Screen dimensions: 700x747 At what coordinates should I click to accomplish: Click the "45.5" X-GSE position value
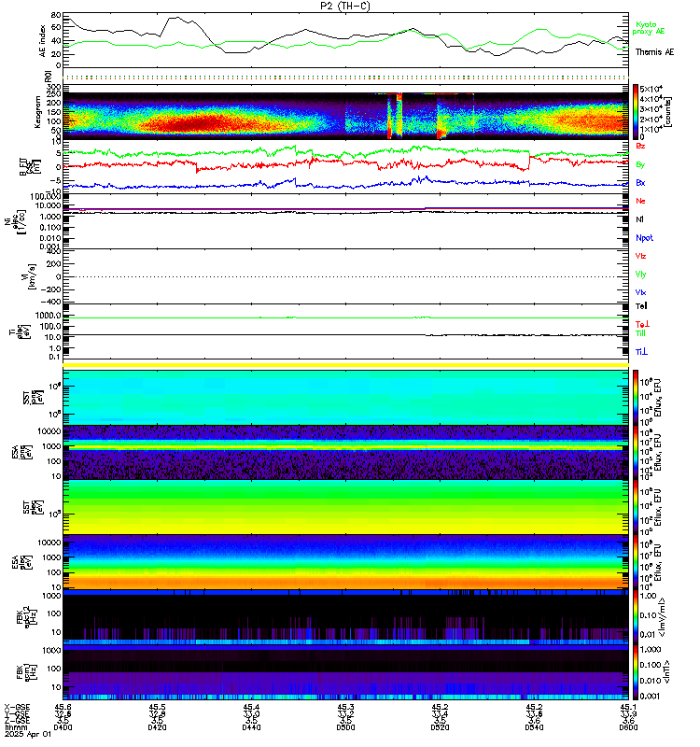point(157,707)
